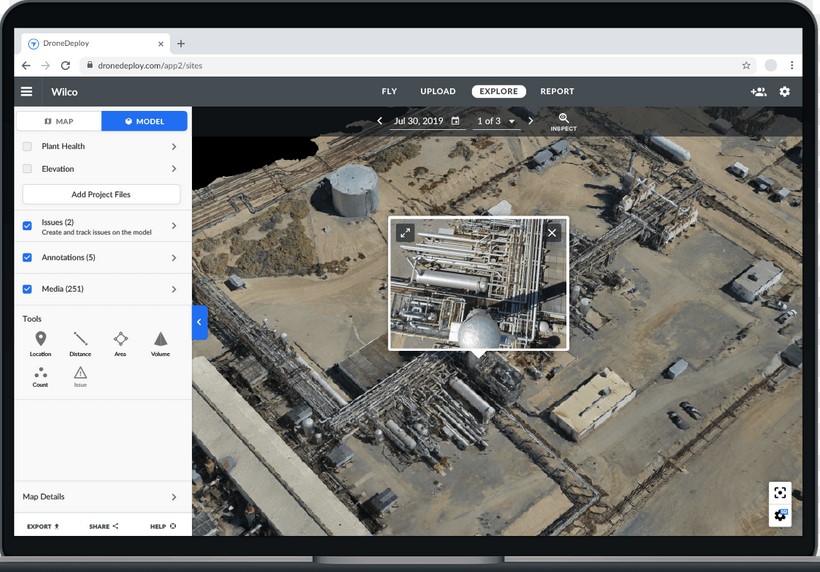The image size is (820, 572).
Task: Open the 1 of 3 dropdown
Action: click(x=496, y=121)
